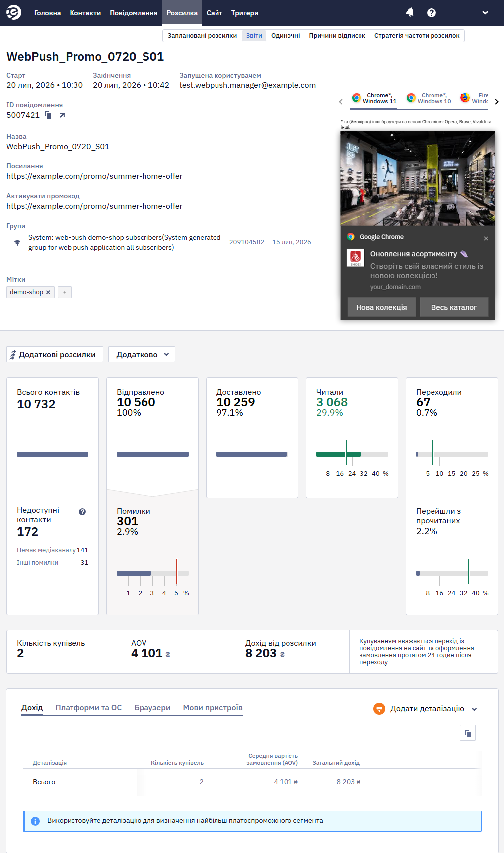Click the Доставлено progress bar
Viewport: 504px width, 853px height.
pos(252,454)
